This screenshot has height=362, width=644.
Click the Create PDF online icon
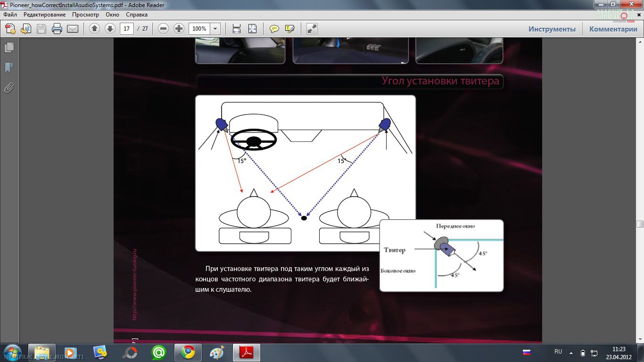[x=10, y=29]
